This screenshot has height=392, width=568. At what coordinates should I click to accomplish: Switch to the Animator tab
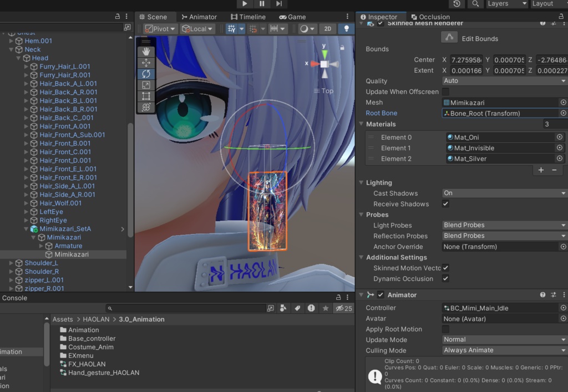[199, 17]
